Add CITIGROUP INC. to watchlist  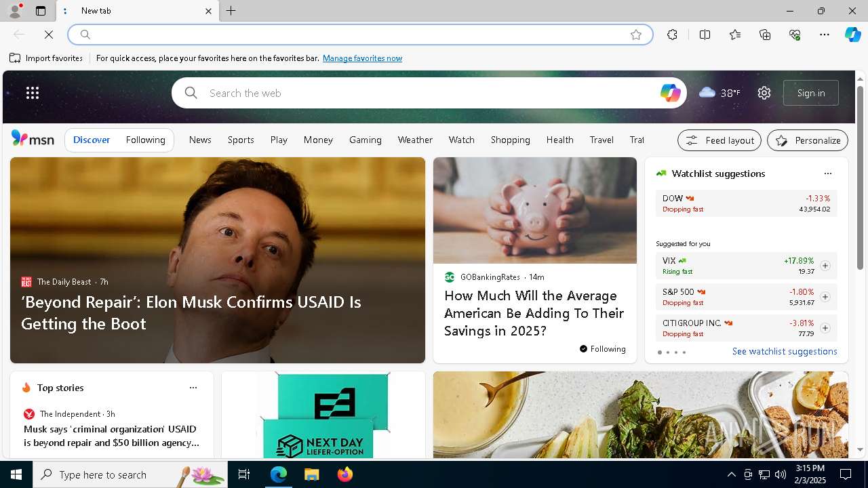point(825,328)
